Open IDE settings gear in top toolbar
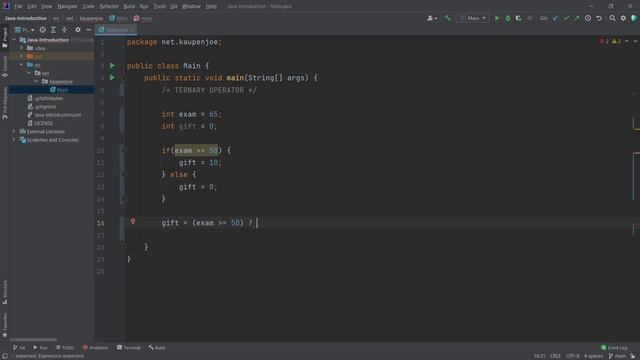The image size is (640, 360). pos(623,18)
